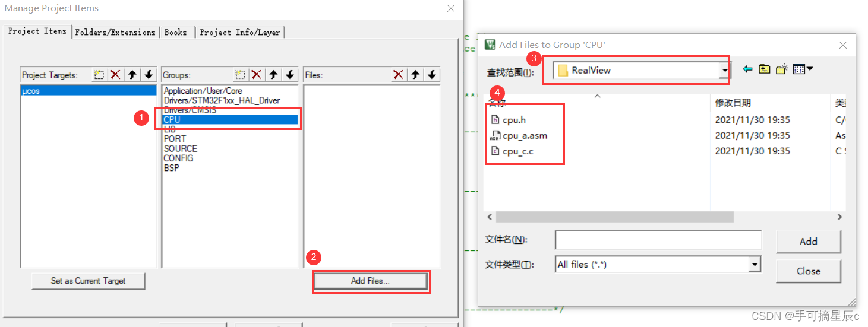
Task: Switch to Folders/Extensions tab
Action: click(x=115, y=33)
